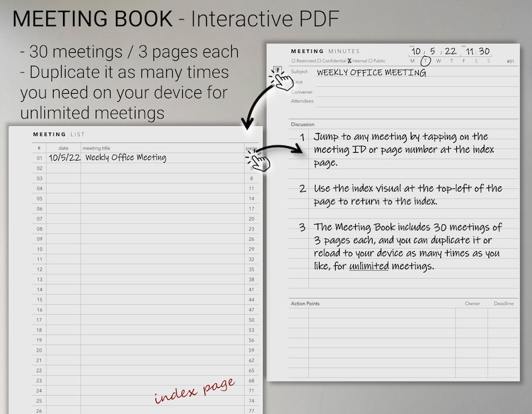Viewport: 532px width, 414px height.
Task: Click the blank Attendees field line
Action: pyautogui.click(x=417, y=101)
